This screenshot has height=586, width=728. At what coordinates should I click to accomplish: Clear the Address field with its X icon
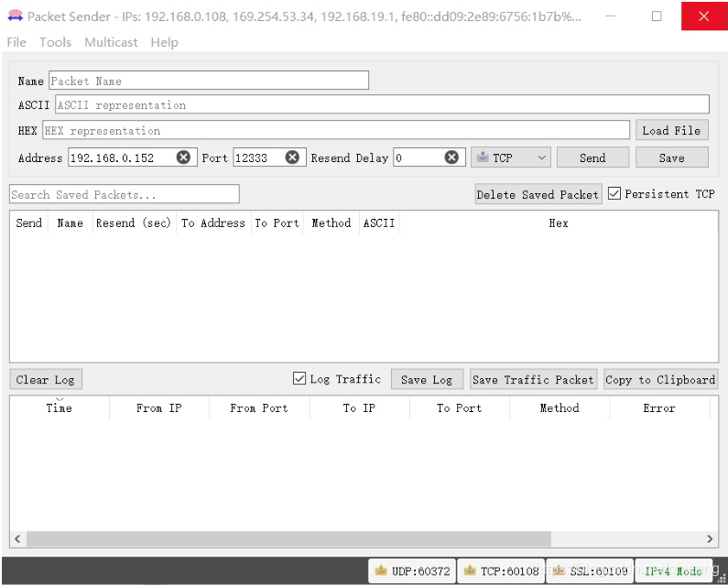click(183, 157)
